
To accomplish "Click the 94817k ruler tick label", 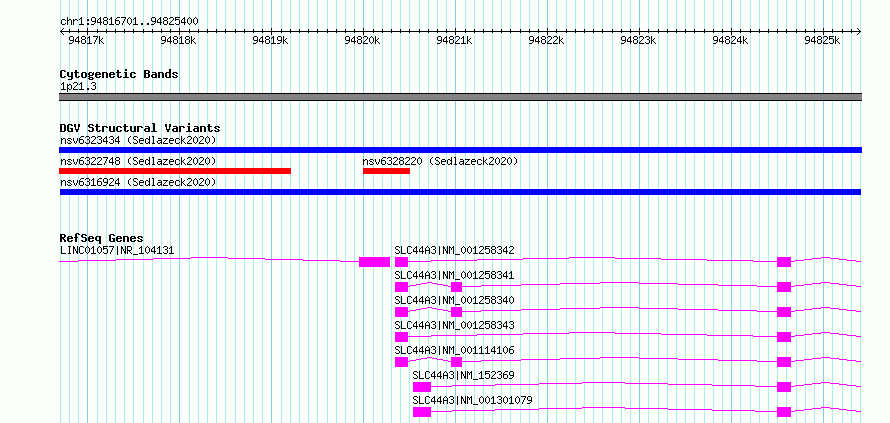I will [x=86, y=41].
